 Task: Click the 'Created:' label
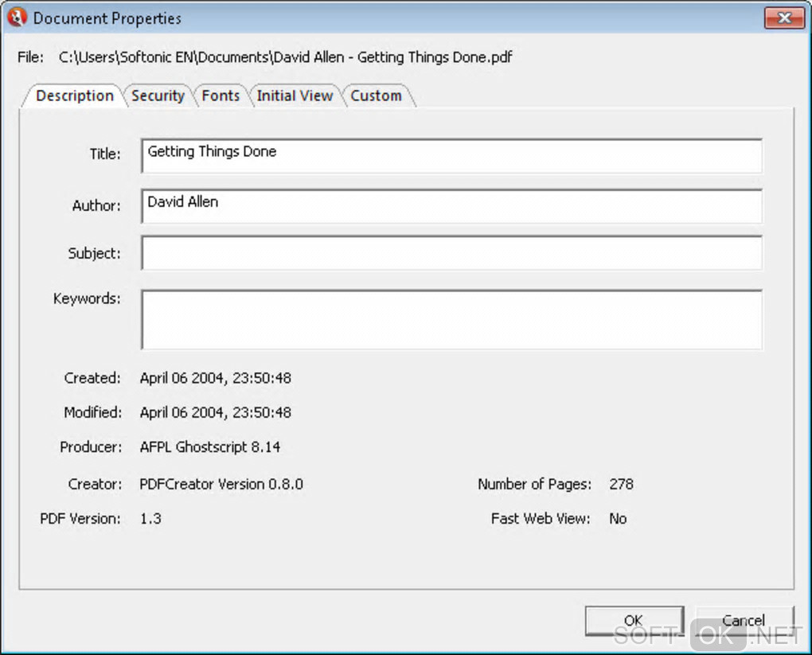click(x=92, y=378)
